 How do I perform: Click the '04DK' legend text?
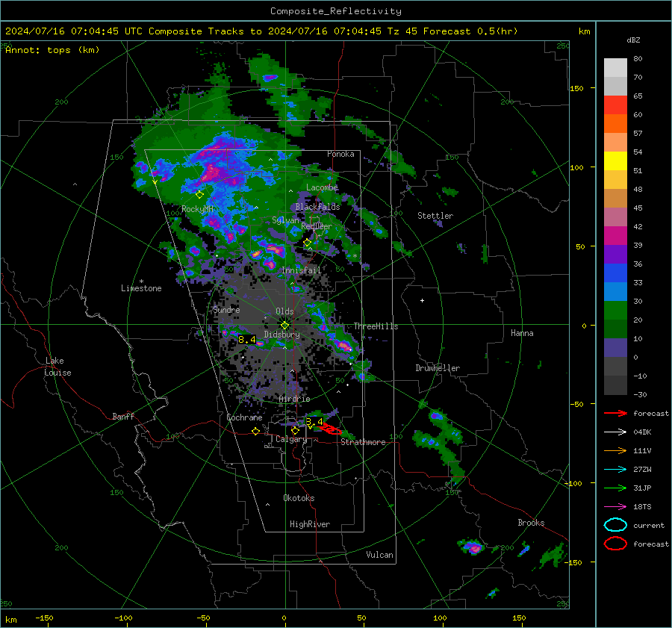tap(642, 432)
